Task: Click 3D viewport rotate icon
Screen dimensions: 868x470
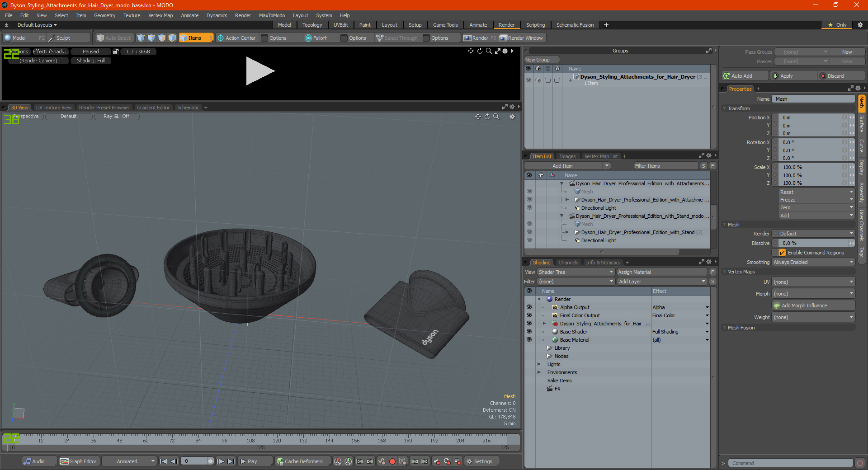Action: click(x=487, y=117)
